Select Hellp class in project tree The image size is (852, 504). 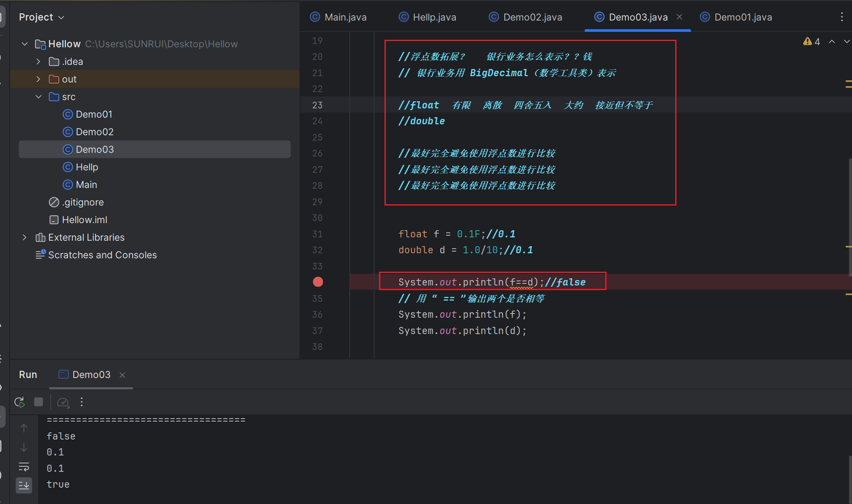[x=87, y=167]
